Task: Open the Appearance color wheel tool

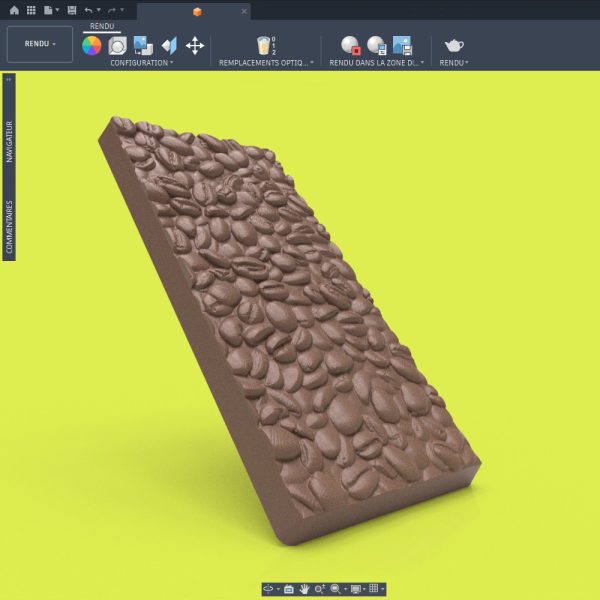Action: coord(92,46)
